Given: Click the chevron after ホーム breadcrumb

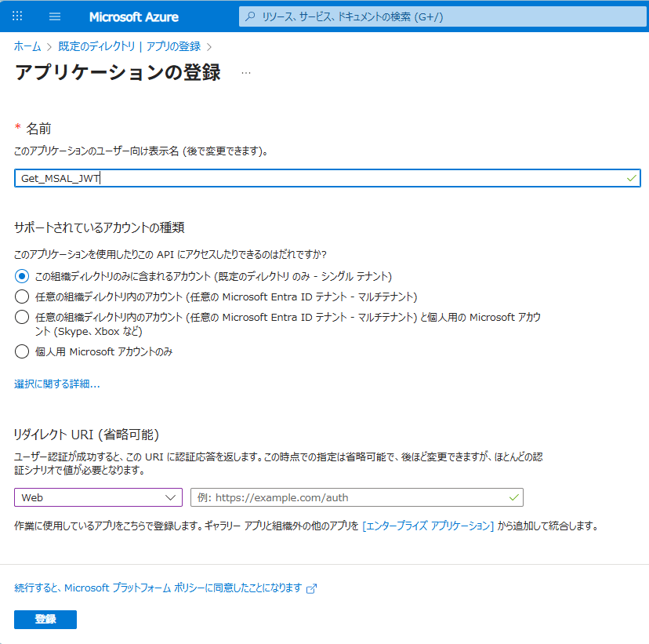Looking at the screenshot, I should click(x=49, y=47).
